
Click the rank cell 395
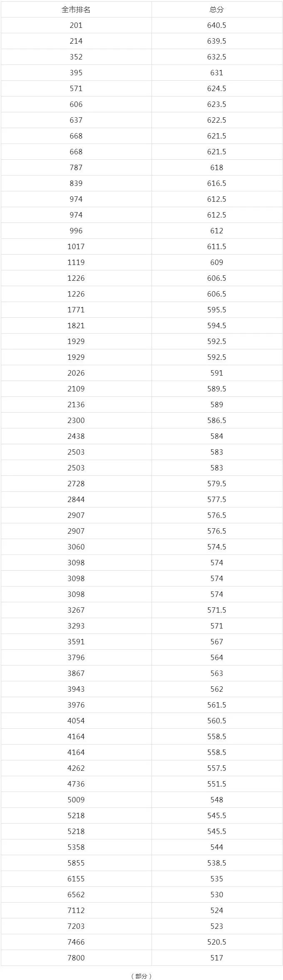tap(76, 73)
